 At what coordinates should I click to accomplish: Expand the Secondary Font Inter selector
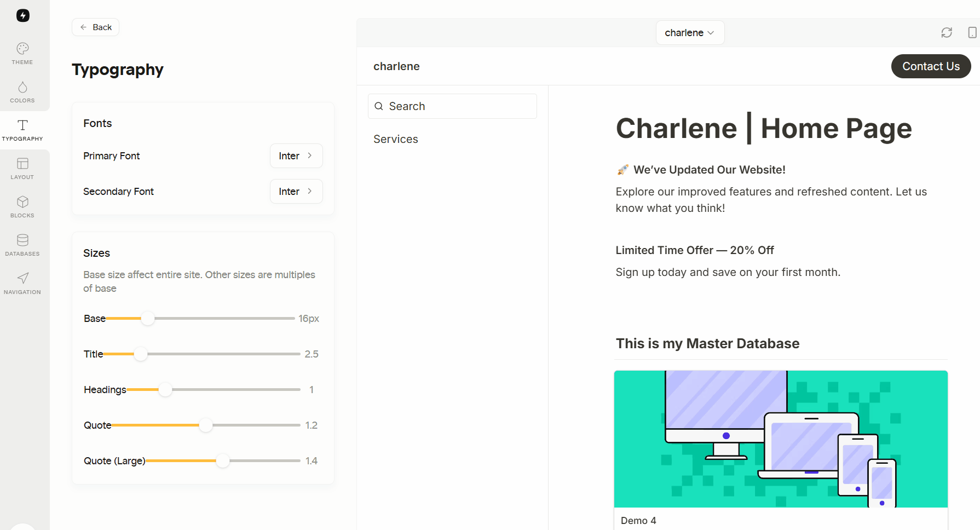pos(296,192)
